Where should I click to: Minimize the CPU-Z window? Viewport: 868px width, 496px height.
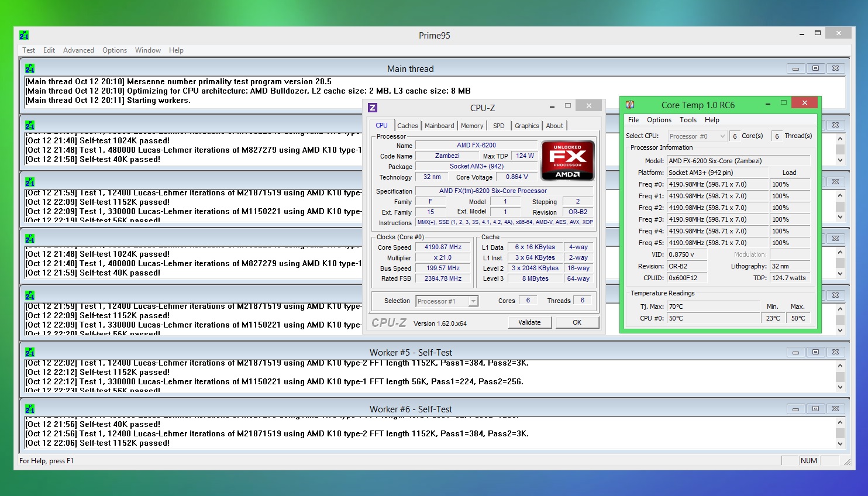coord(552,106)
